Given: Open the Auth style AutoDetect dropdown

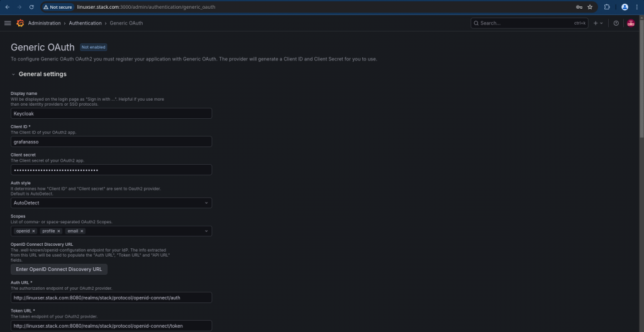Looking at the screenshot, I should point(111,203).
